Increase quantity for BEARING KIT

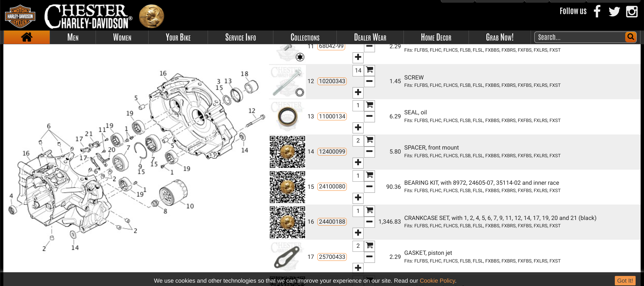coord(358,198)
